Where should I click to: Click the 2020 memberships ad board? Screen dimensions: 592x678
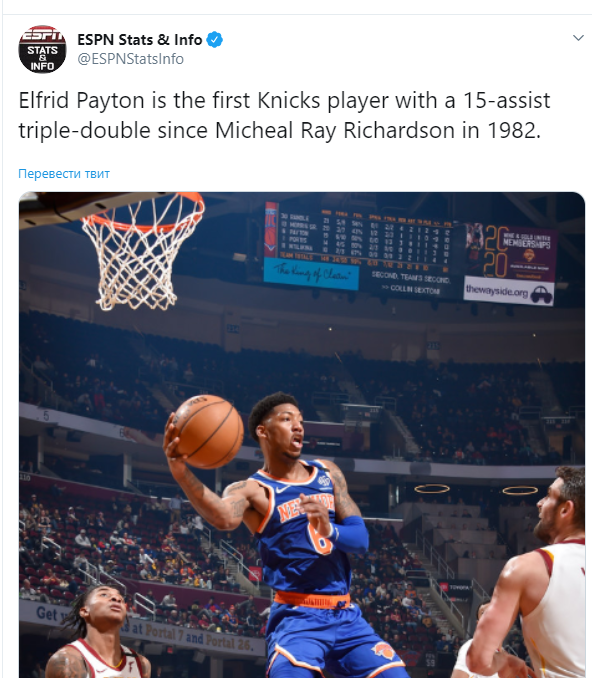510,251
